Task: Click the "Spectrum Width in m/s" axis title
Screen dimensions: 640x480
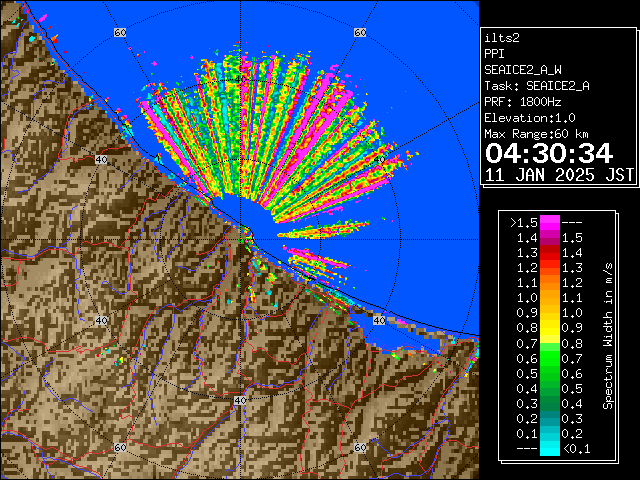Action: (608, 336)
